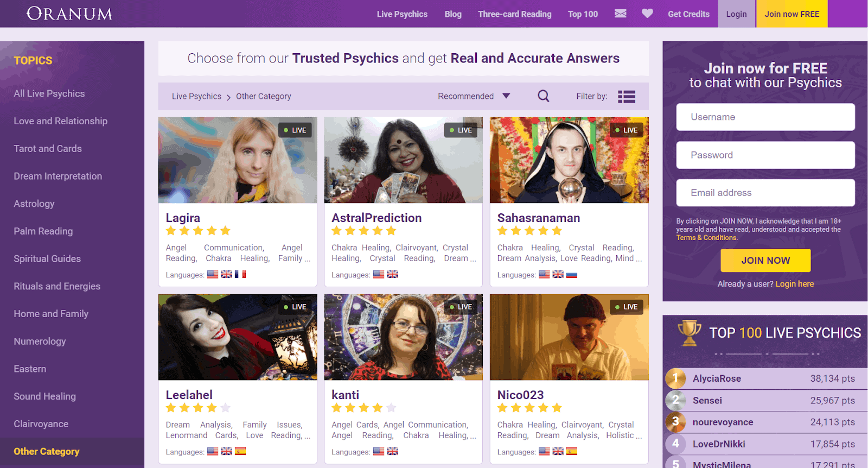Click Lagira's five-star rating
The width and height of the screenshot is (868, 468).
[x=198, y=231]
